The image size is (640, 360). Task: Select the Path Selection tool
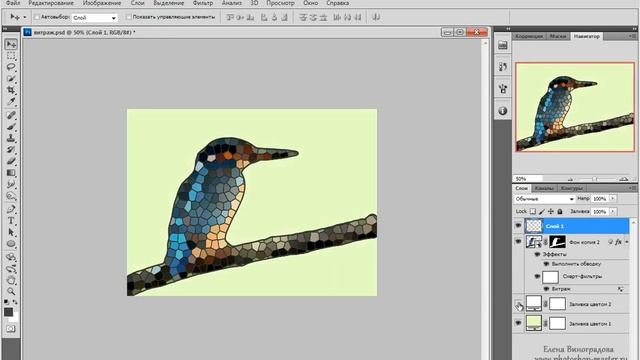(x=11, y=232)
